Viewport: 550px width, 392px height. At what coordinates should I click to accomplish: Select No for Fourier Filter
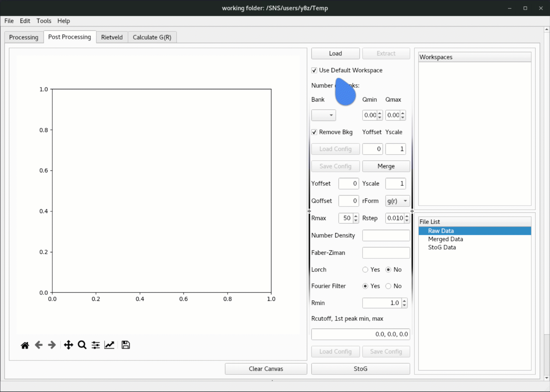388,286
